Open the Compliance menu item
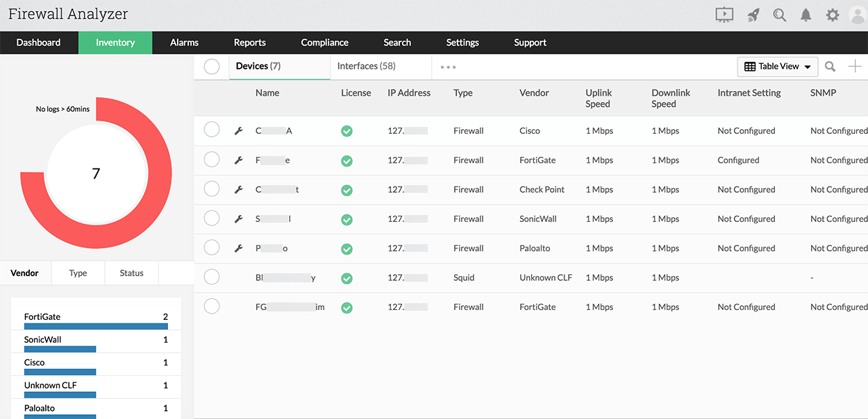The width and height of the screenshot is (868, 419). (x=324, y=42)
